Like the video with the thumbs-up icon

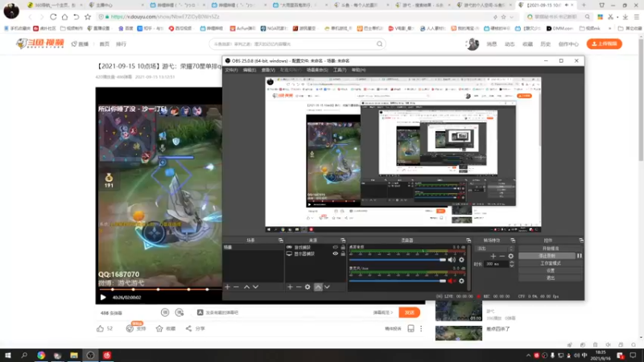tap(100, 328)
